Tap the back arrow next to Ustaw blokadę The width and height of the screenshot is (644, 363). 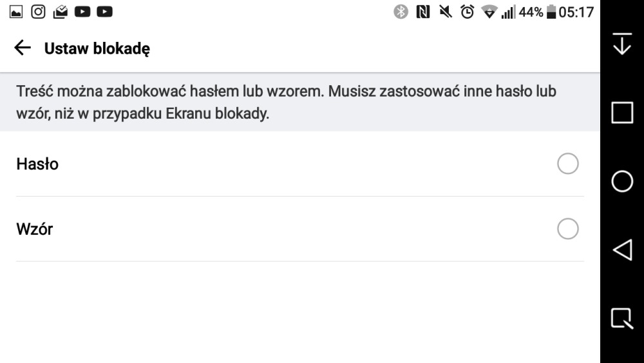click(x=23, y=48)
